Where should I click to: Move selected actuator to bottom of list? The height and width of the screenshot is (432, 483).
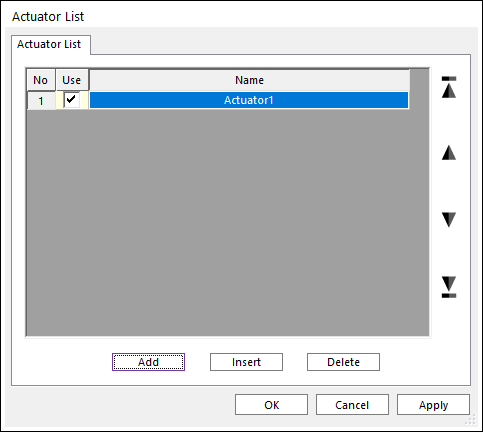[449, 287]
